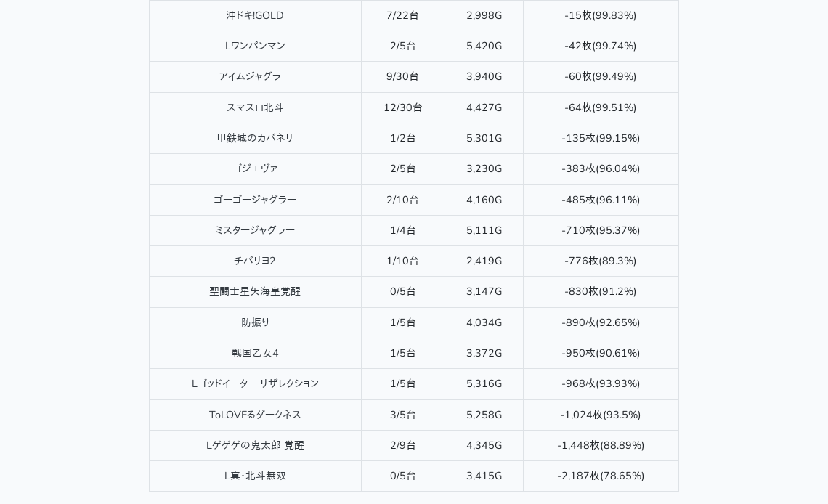Click the -2,187枚(78.65%) result cell
Image resolution: width=828 pixels, height=504 pixels.
coord(601,476)
